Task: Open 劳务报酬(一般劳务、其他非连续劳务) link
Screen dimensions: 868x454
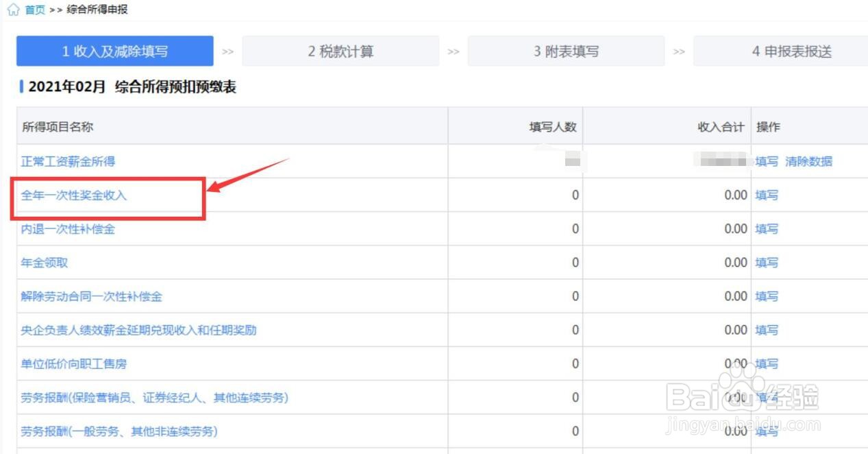Action: click(x=119, y=431)
